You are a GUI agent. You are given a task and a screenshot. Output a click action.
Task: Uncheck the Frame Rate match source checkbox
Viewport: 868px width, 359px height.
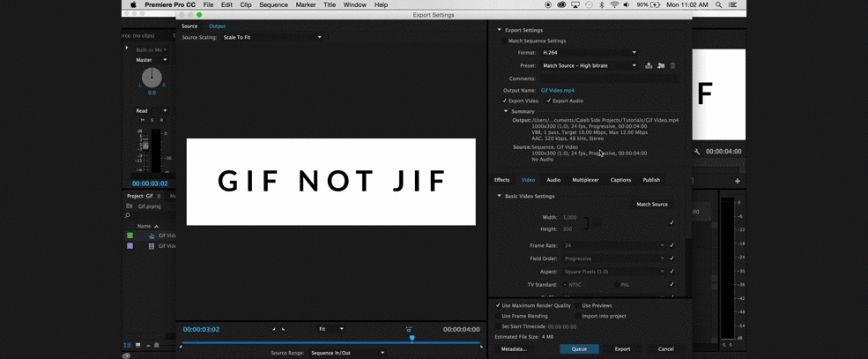click(671, 245)
